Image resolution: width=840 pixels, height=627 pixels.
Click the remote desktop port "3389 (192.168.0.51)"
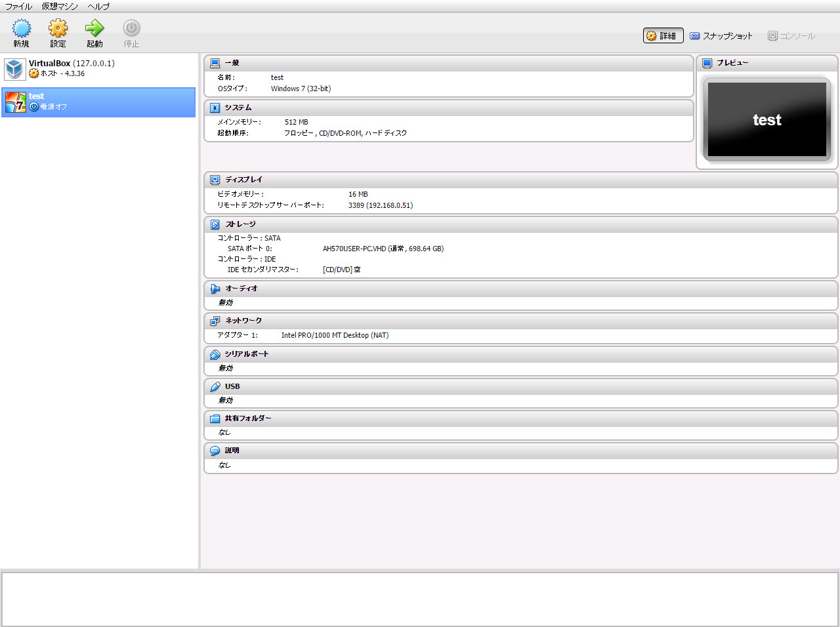pos(381,205)
